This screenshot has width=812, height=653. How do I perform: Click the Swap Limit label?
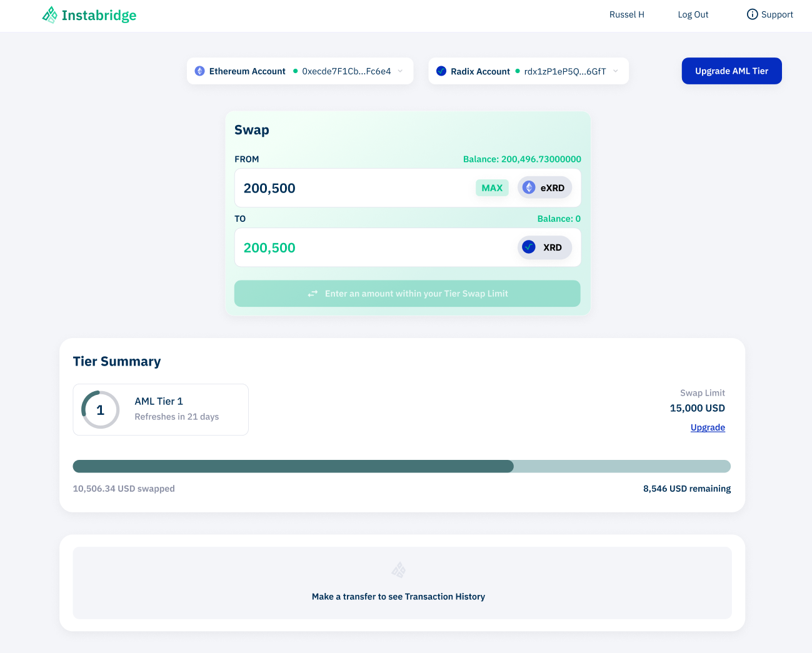(703, 393)
